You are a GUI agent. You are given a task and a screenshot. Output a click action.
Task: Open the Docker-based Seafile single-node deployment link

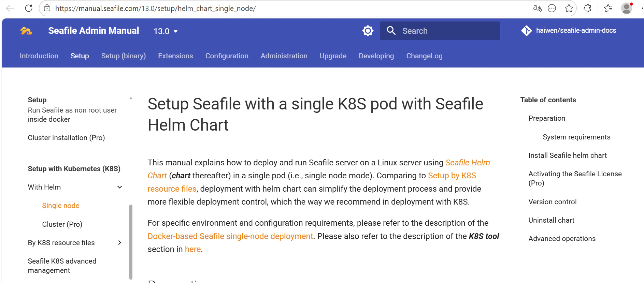(230, 236)
